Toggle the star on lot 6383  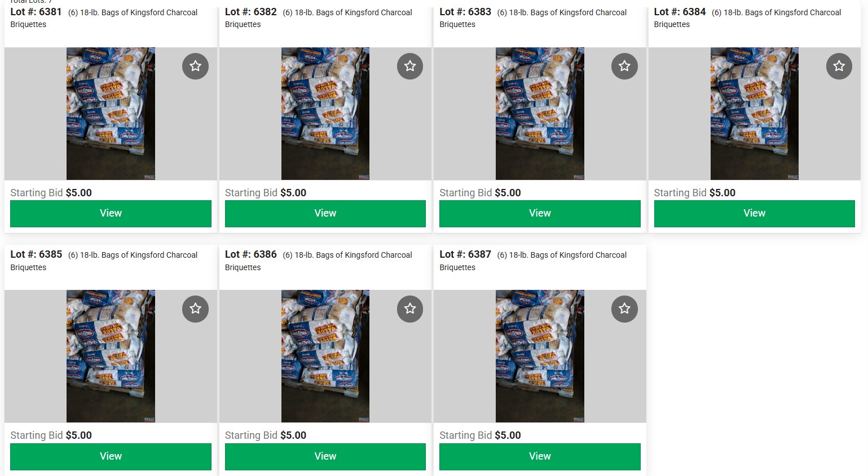[x=624, y=66]
